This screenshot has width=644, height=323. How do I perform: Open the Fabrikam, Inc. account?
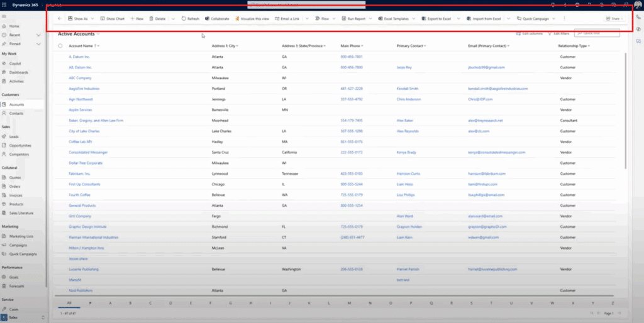pyautogui.click(x=80, y=173)
